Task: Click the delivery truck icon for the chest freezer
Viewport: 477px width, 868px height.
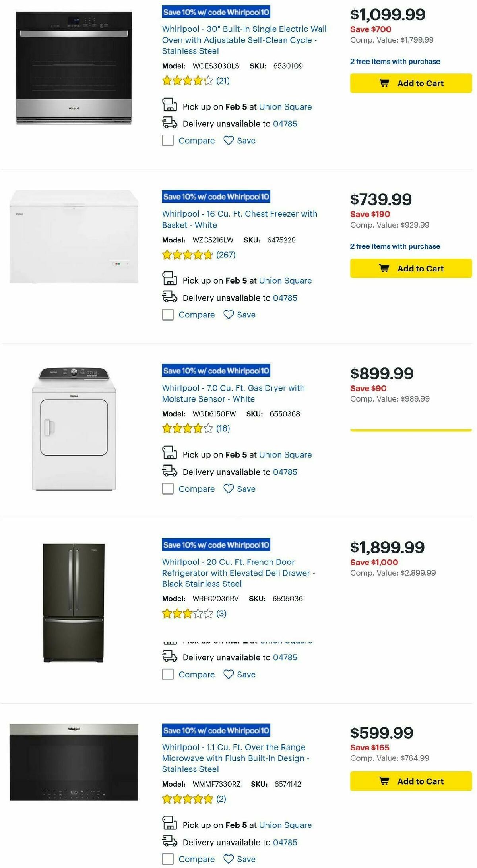Action: coord(170,297)
